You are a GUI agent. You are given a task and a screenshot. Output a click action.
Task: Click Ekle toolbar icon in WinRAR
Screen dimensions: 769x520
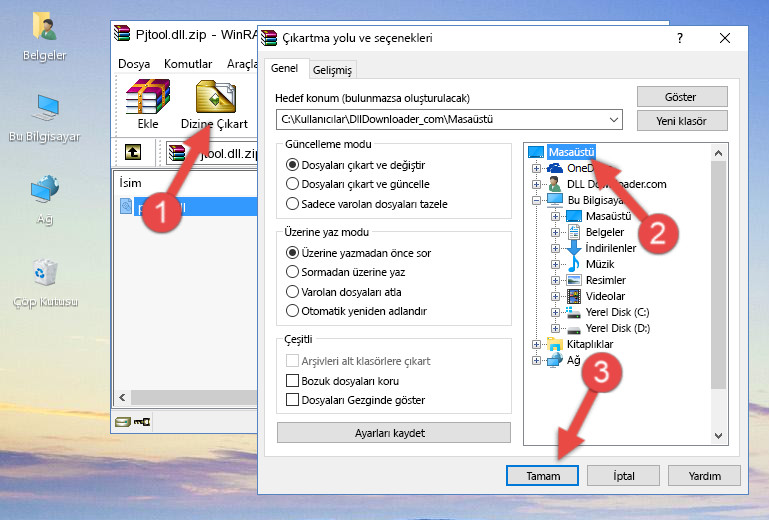click(x=148, y=104)
